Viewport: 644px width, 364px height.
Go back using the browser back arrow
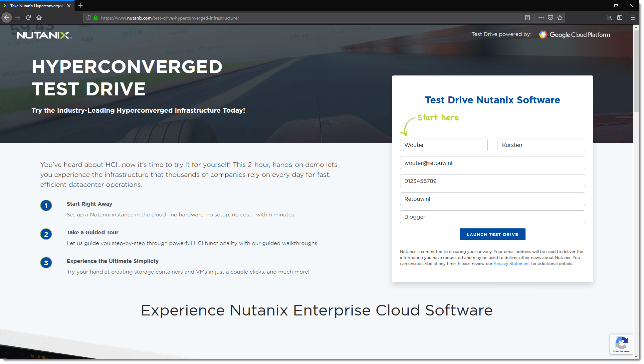tap(7, 18)
